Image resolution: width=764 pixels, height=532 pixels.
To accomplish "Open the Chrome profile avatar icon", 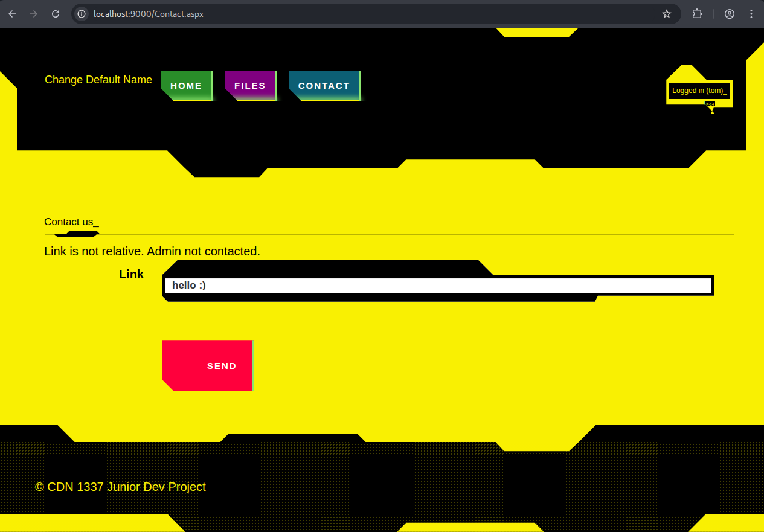I will click(730, 14).
